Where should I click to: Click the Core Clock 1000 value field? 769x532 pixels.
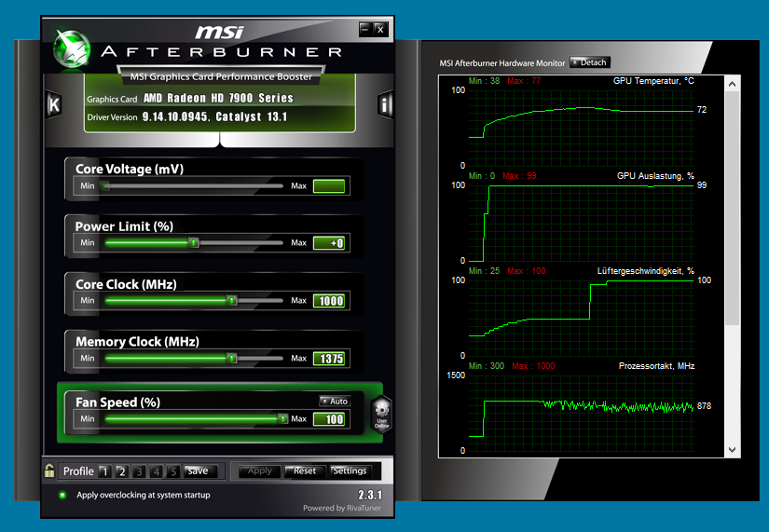pos(329,301)
